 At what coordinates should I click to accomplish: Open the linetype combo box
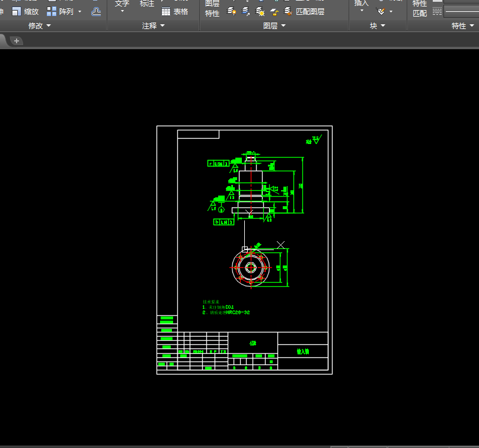tap(461, 12)
